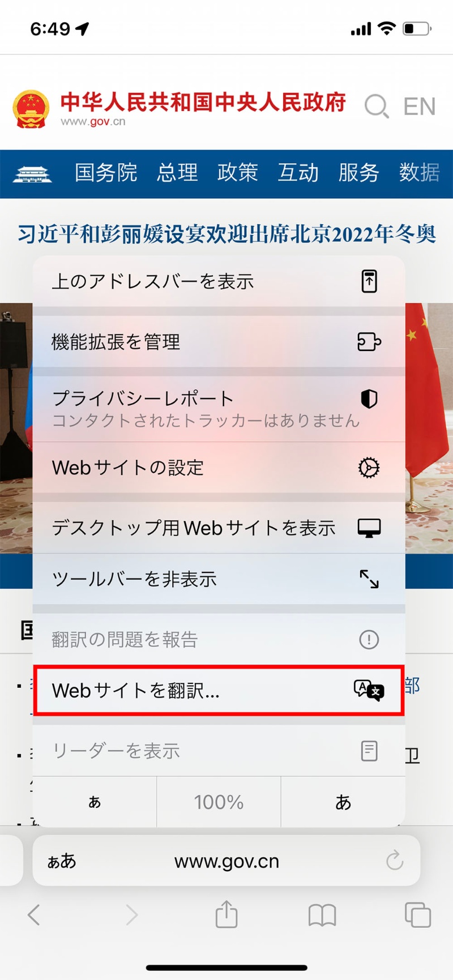Reset zoom via 100% button
This screenshot has width=453, height=980.
tap(219, 802)
